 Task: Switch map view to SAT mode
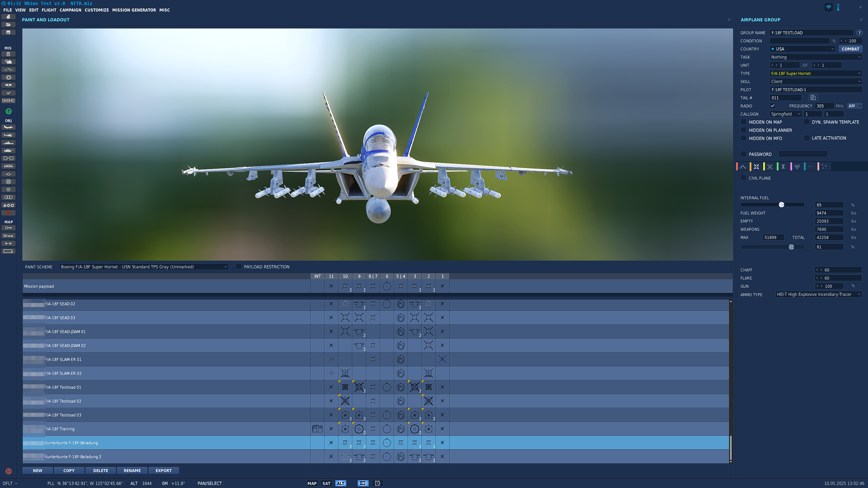click(x=326, y=483)
